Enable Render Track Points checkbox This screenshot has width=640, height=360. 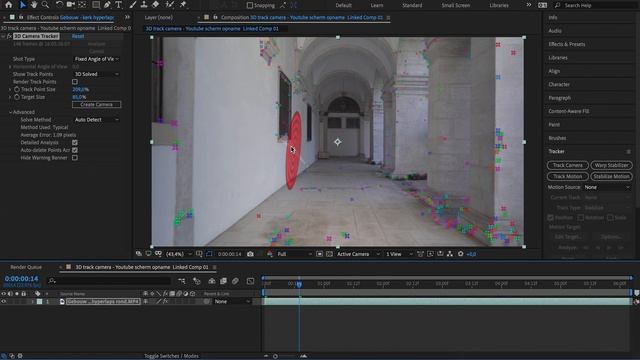coord(75,82)
